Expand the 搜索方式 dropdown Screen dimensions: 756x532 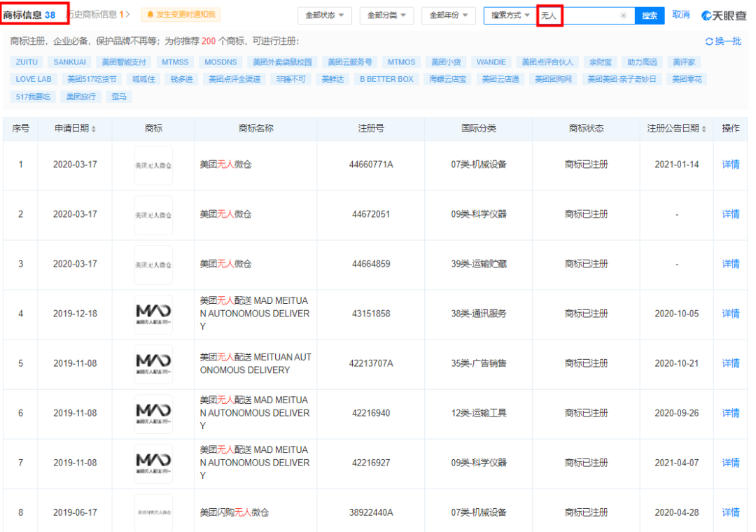point(510,15)
